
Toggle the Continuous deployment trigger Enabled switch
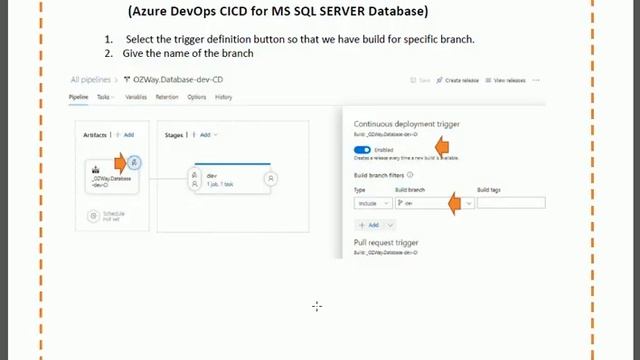pos(362,150)
